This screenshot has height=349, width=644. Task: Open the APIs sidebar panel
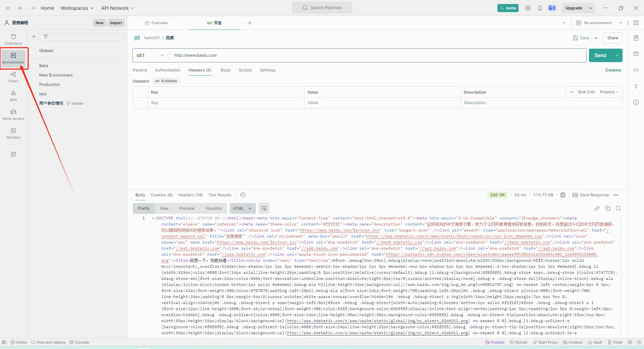[13, 96]
